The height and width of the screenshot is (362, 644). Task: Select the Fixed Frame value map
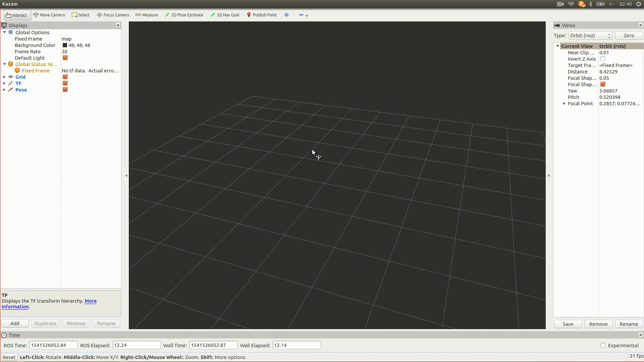(66, 39)
